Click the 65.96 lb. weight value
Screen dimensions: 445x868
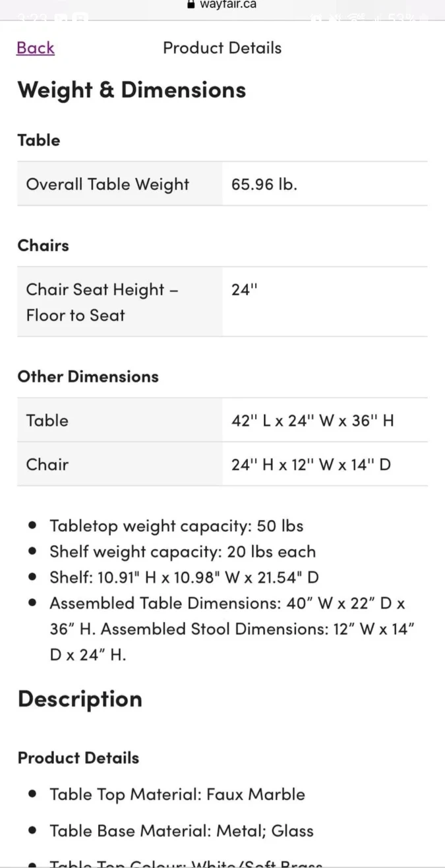264,185
